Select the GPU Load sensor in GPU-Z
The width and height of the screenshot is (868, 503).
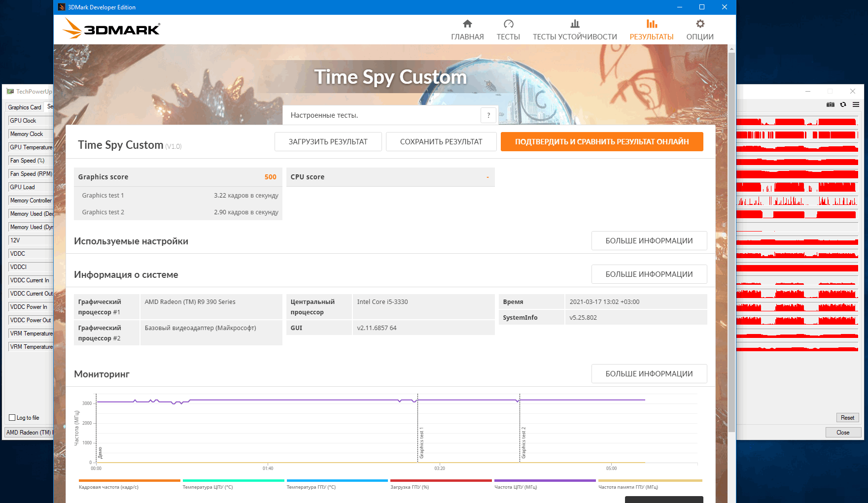(x=31, y=187)
